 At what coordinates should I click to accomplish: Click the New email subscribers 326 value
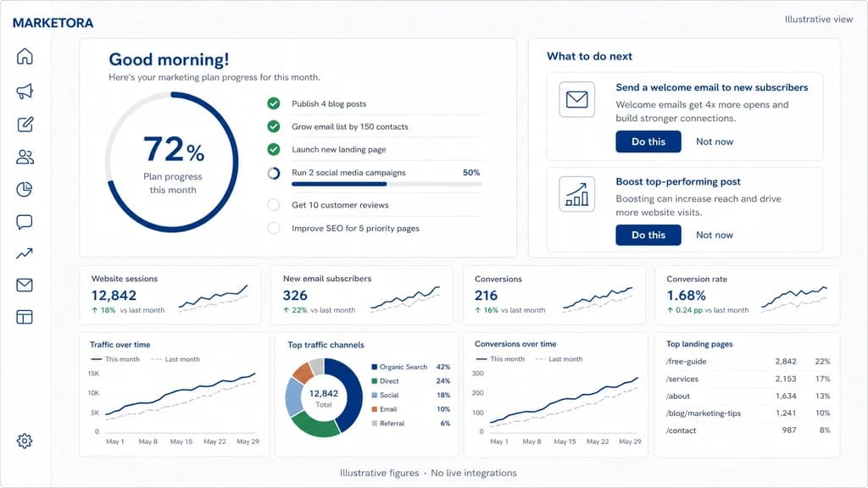(x=295, y=296)
